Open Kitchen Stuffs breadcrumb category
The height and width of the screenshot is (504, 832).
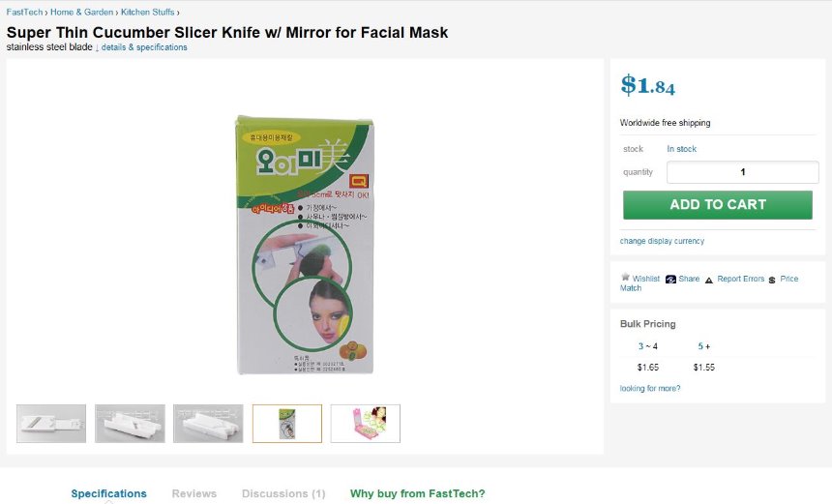click(x=148, y=12)
